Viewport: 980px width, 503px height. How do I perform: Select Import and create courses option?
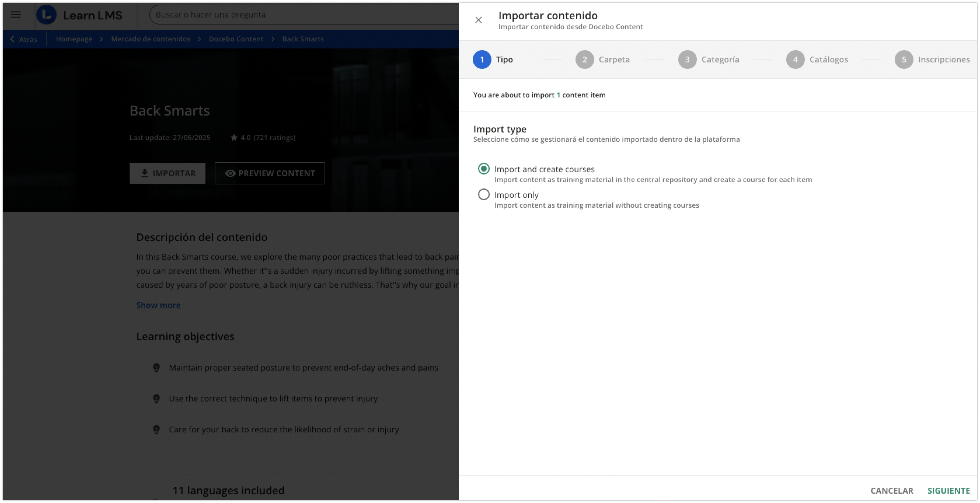pyautogui.click(x=484, y=169)
